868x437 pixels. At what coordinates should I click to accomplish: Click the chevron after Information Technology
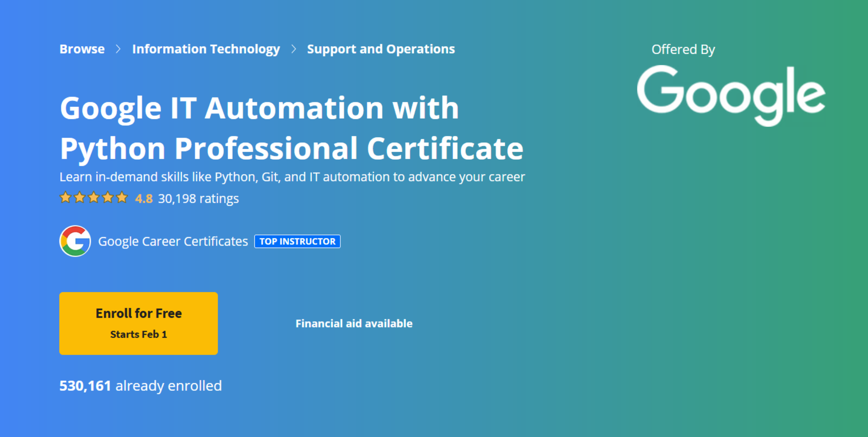point(294,49)
